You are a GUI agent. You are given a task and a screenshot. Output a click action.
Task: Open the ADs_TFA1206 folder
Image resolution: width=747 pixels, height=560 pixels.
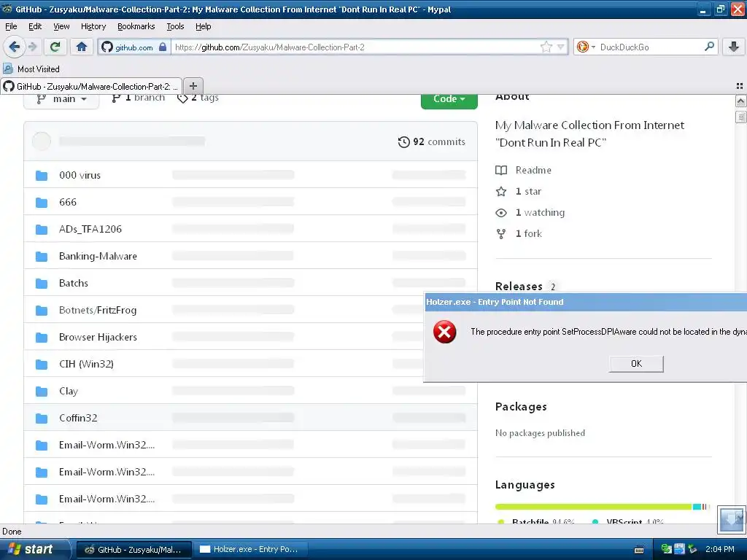[x=90, y=229]
